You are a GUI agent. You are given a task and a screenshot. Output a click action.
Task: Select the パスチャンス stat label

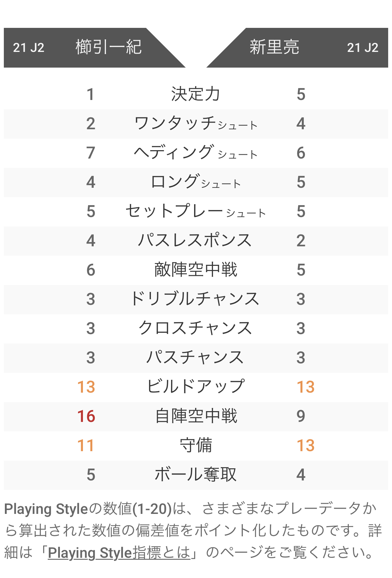[x=195, y=358]
